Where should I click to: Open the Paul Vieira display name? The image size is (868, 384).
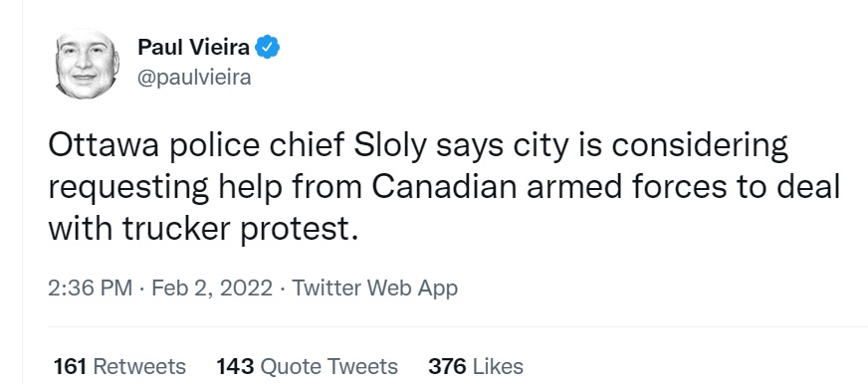pos(194,48)
